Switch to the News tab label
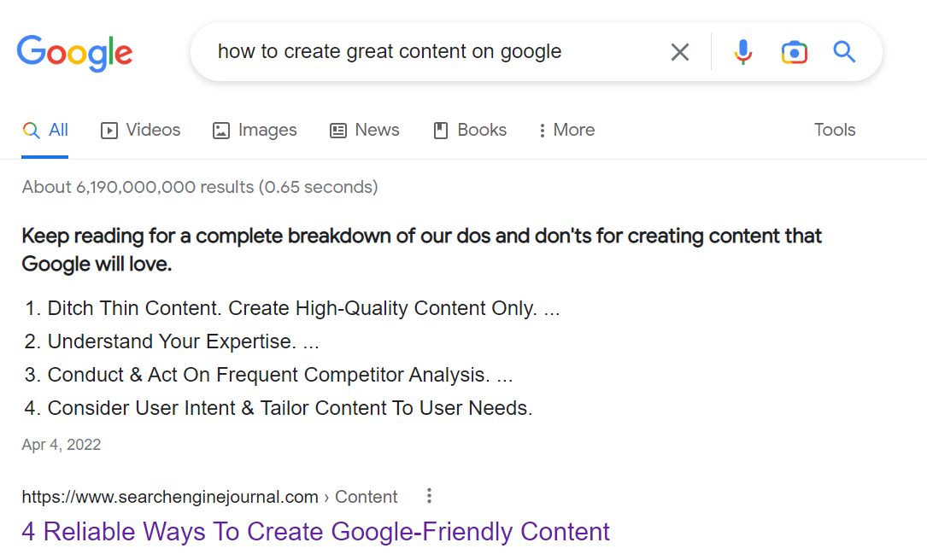This screenshot has width=927, height=560. click(377, 130)
